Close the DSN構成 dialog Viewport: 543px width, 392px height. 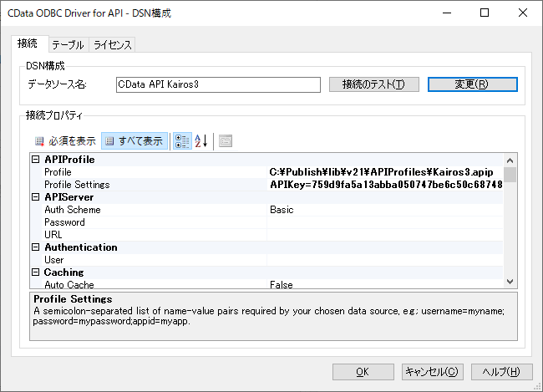point(523,13)
